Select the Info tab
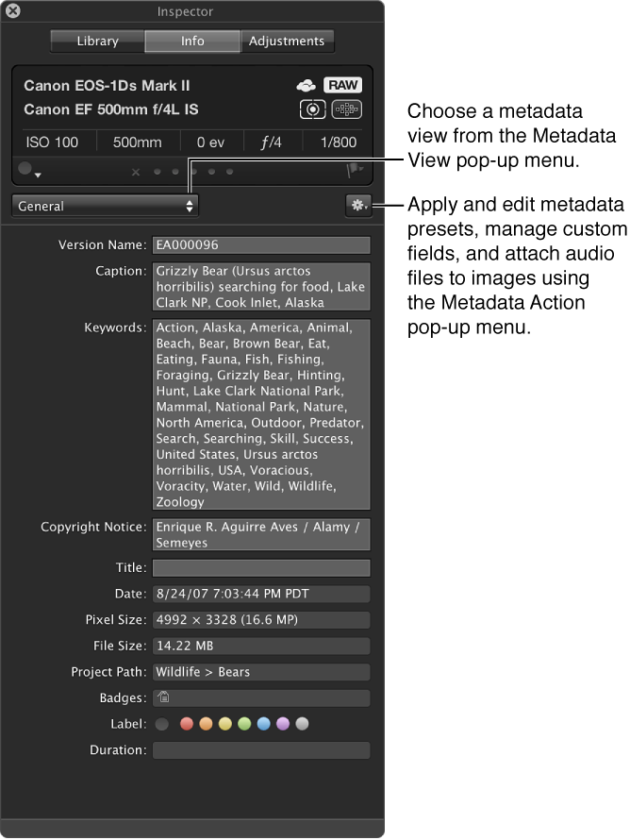The height and width of the screenshot is (840, 630). click(x=192, y=42)
